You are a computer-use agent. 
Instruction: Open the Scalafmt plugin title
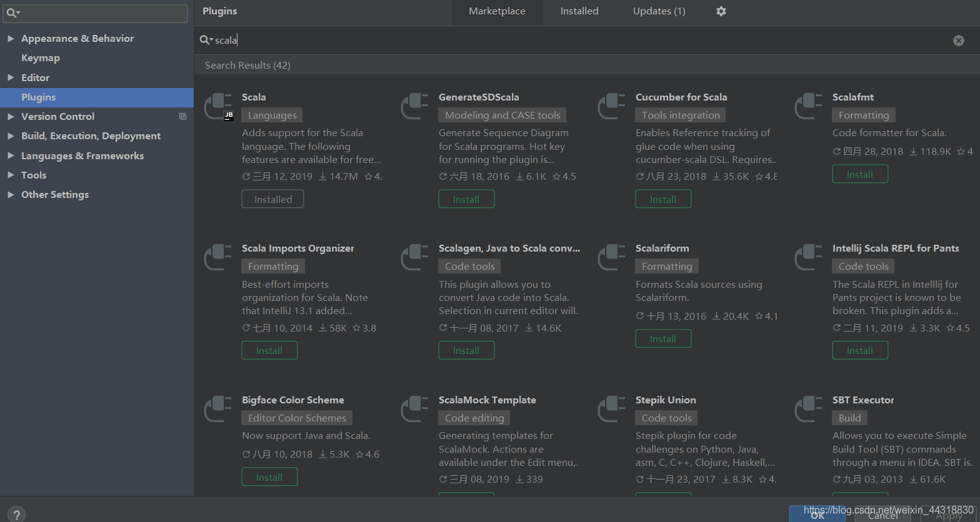tap(853, 97)
